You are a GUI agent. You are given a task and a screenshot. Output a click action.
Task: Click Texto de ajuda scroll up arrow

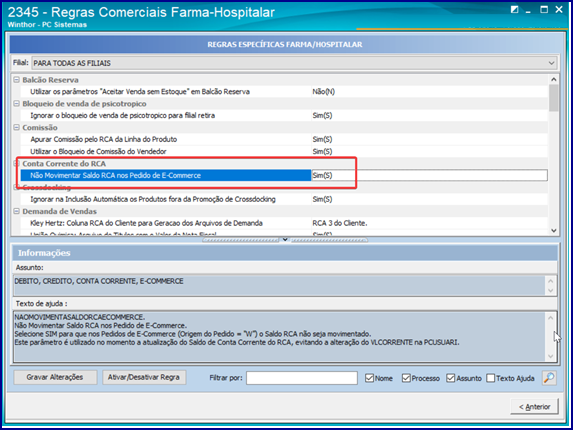coord(551,318)
